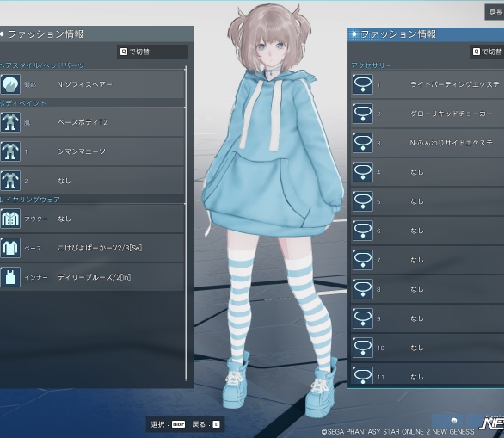Click accessory slot 5 necklace icon
504x438 pixels.
pos(363,201)
